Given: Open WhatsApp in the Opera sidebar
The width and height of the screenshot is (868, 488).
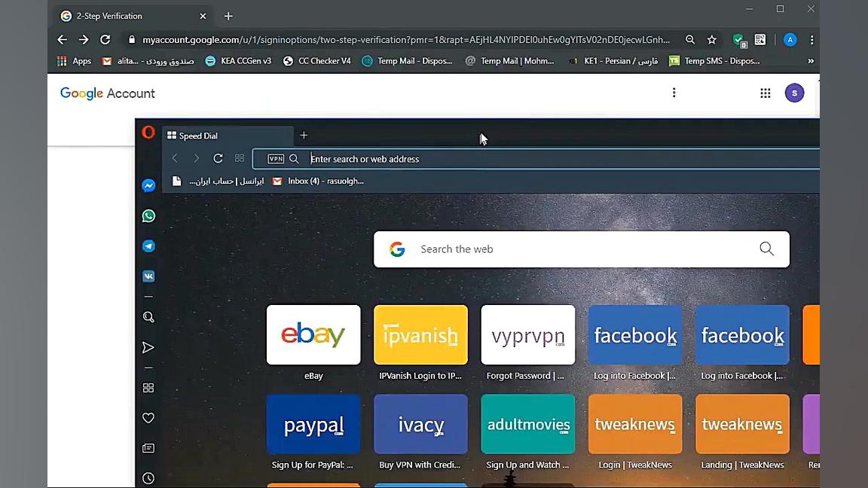Looking at the screenshot, I should tap(148, 216).
